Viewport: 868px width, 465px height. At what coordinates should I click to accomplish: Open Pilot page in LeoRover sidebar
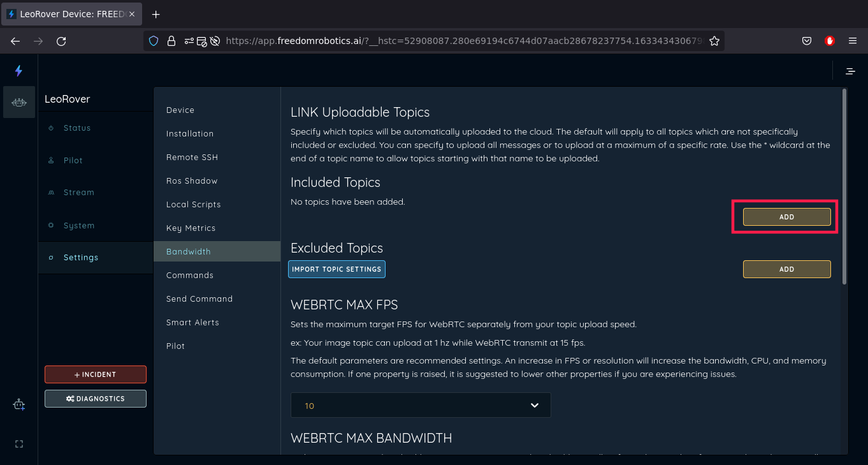pos(96,161)
